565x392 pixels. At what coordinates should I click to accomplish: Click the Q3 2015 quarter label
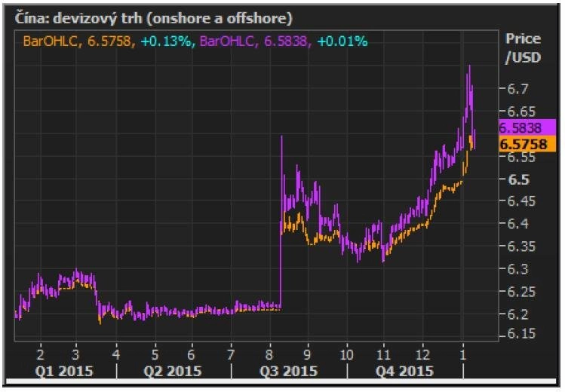coord(288,371)
